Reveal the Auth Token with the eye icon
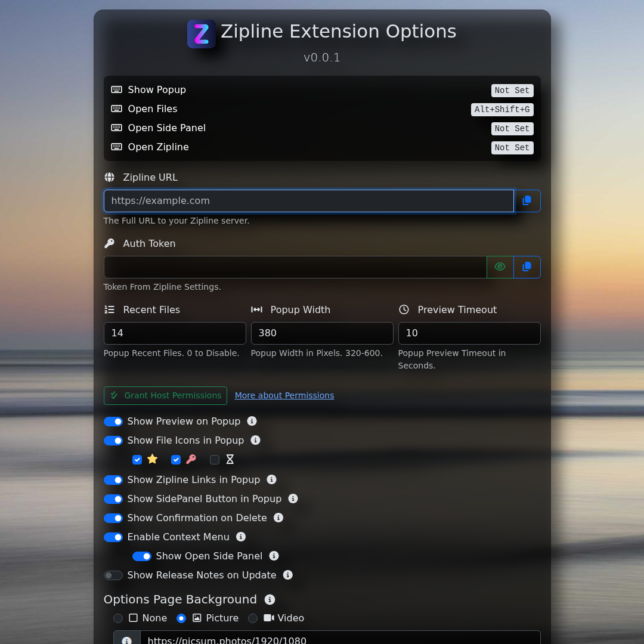This screenshot has height=644, width=644. click(x=500, y=267)
